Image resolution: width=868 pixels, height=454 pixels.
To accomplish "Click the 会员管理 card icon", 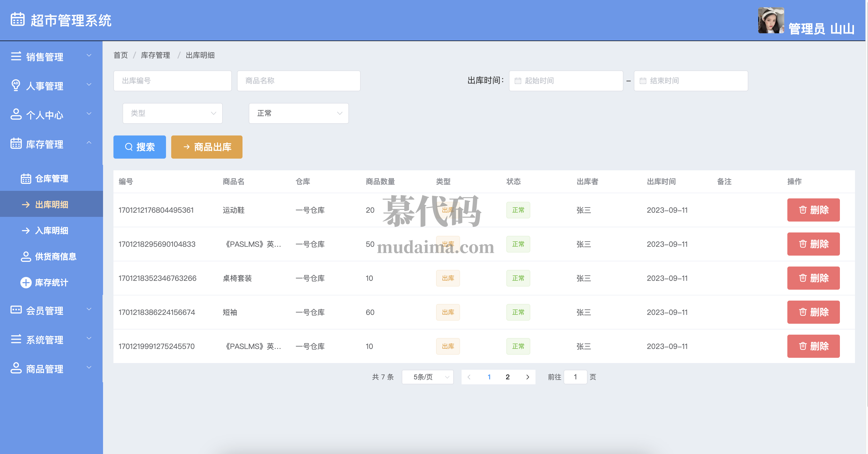I will click(x=16, y=310).
